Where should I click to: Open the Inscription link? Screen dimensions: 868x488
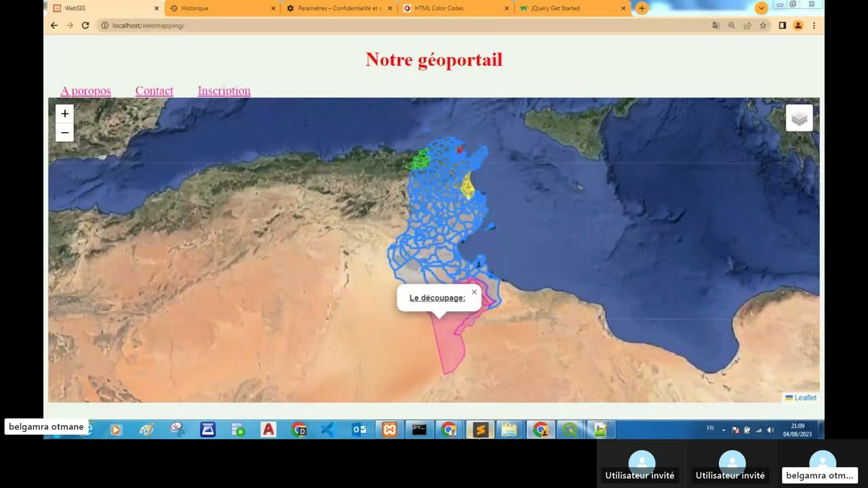pyautogui.click(x=224, y=91)
